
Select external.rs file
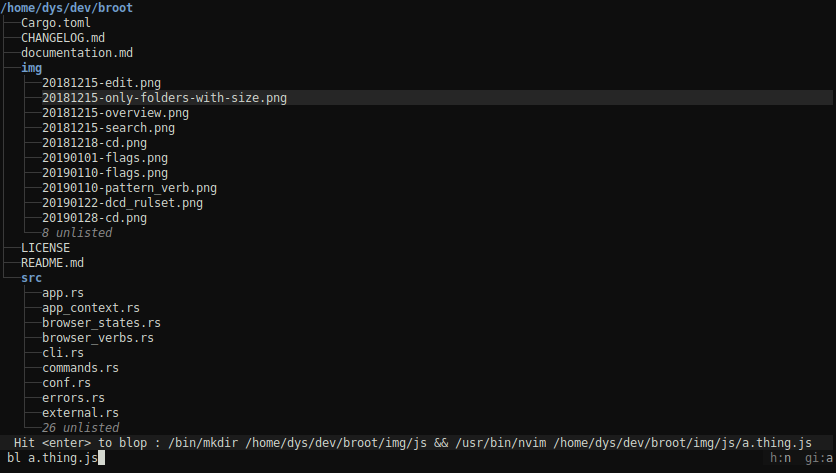click(x=81, y=413)
